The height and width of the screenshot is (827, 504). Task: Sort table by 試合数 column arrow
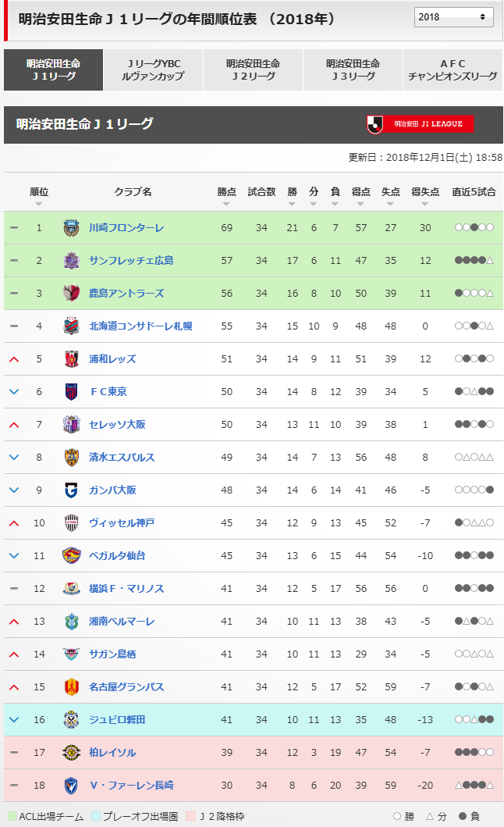point(261,204)
